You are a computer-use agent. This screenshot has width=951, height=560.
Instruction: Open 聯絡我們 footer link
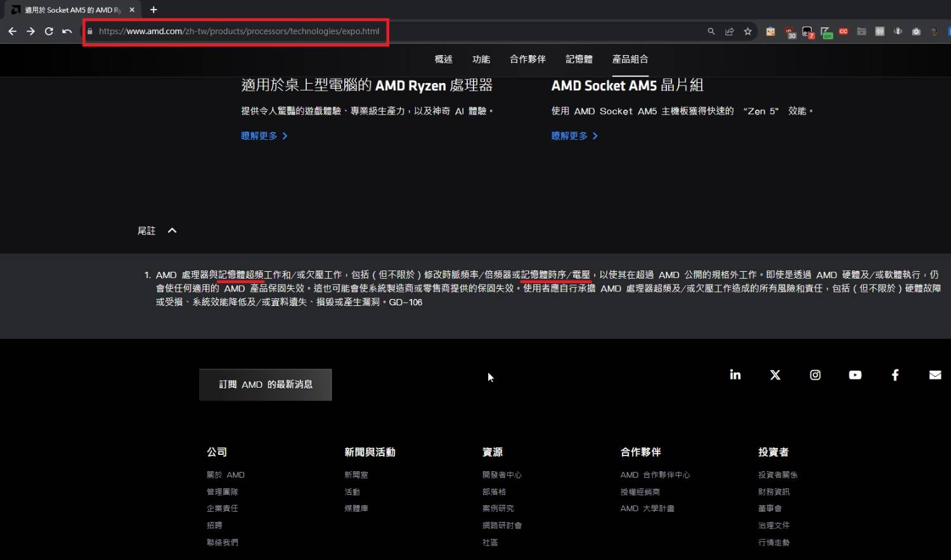223,542
